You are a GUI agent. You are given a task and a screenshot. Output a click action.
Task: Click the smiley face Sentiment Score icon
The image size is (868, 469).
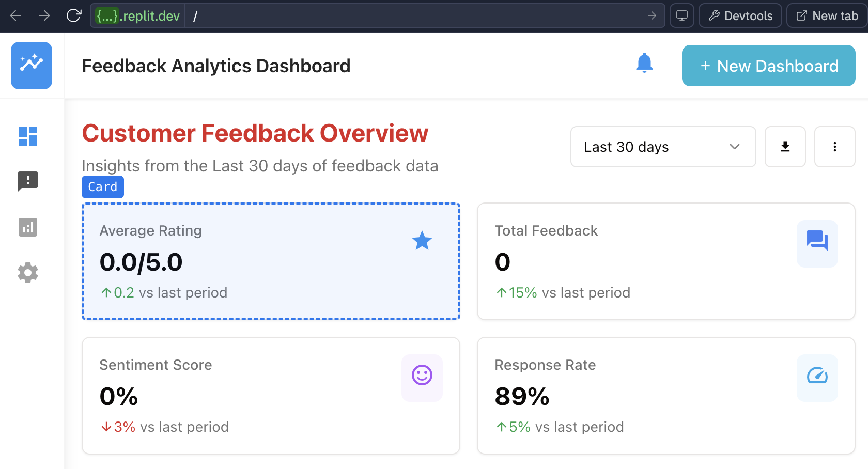422,376
